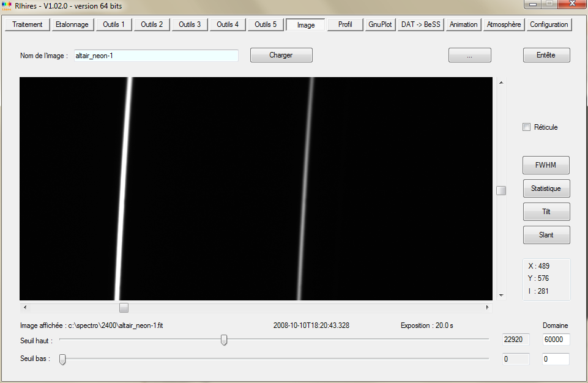Enable the Réticule checkbox
The image size is (588, 383).
coord(526,127)
